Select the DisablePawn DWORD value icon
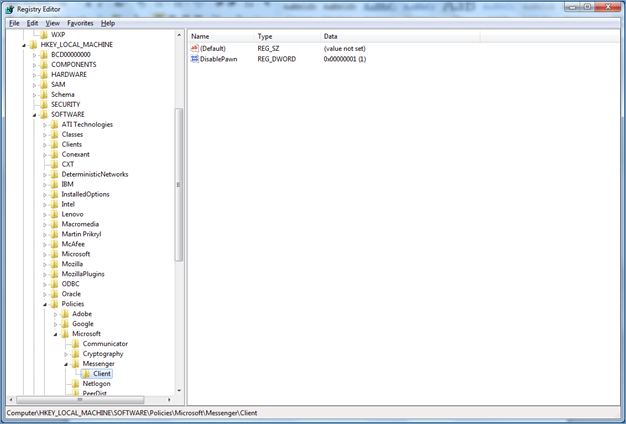626x424 pixels. point(194,60)
